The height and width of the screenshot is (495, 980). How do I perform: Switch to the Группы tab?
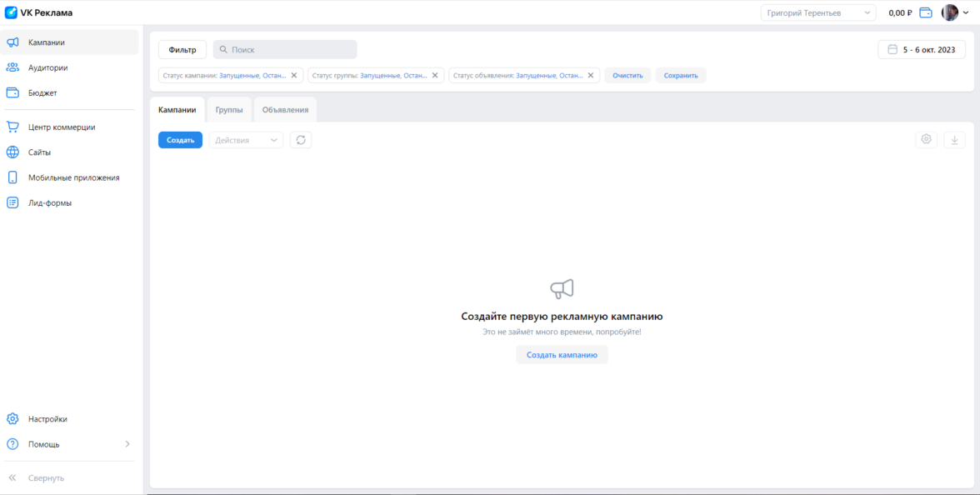(x=228, y=110)
